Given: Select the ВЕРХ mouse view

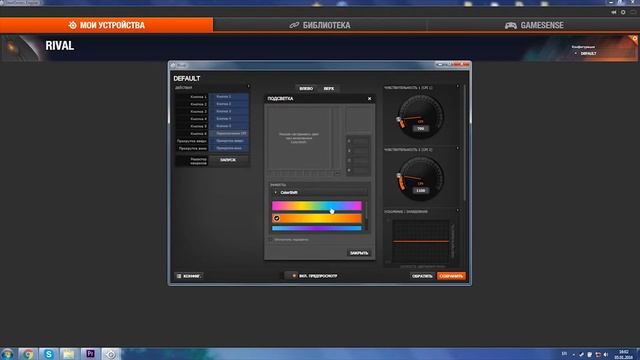Looking at the screenshot, I should pyautogui.click(x=329, y=89).
